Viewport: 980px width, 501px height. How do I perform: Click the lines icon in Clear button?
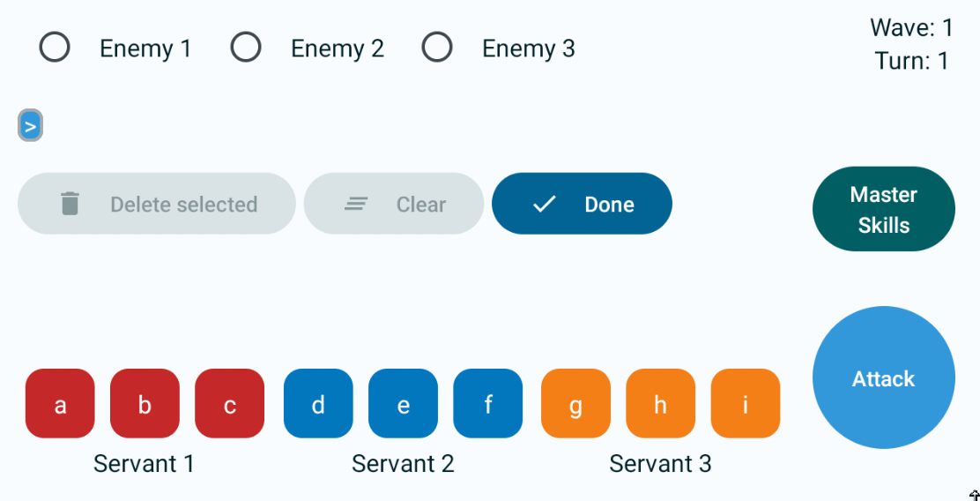tap(356, 204)
